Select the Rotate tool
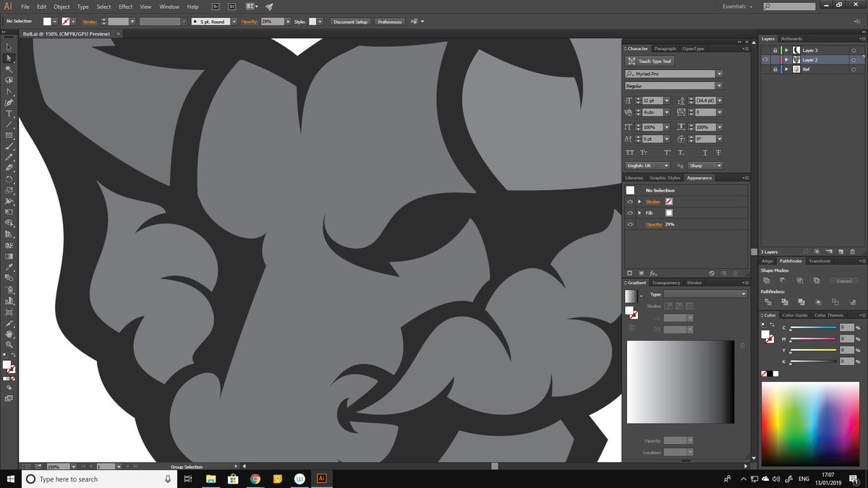 9,179
